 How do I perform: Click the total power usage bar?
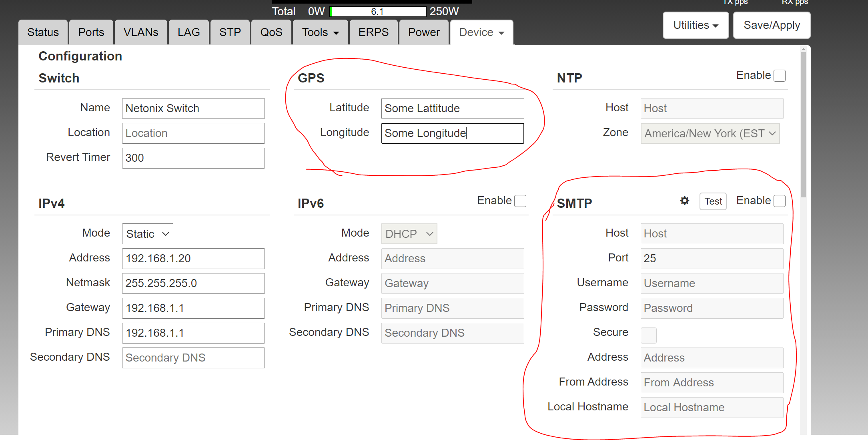point(377,12)
